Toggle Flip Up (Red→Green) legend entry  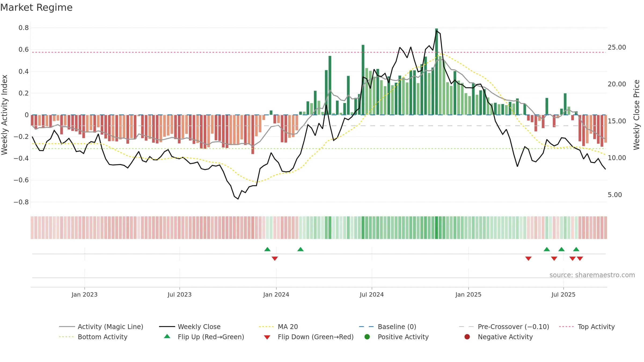click(204, 337)
